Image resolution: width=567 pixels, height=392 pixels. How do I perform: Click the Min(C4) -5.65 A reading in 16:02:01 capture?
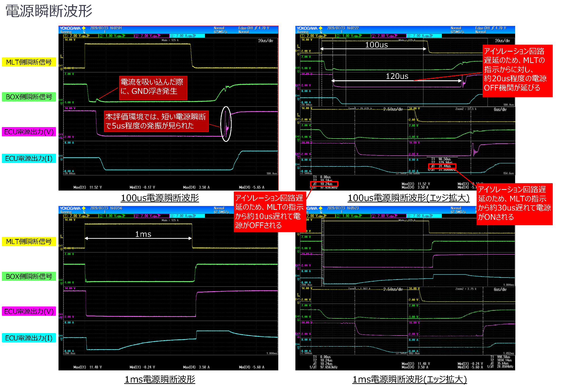tap(252, 187)
